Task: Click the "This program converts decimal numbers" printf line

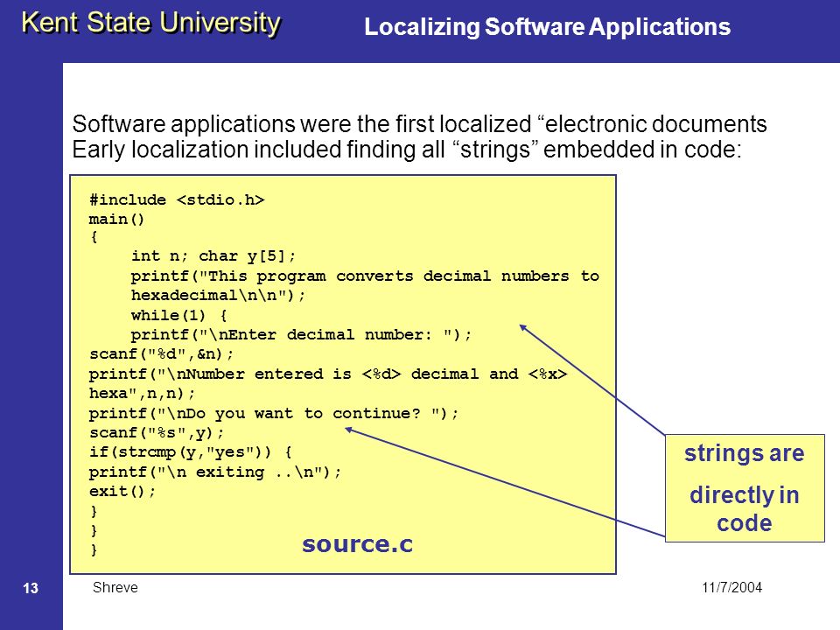Action: click(366, 276)
